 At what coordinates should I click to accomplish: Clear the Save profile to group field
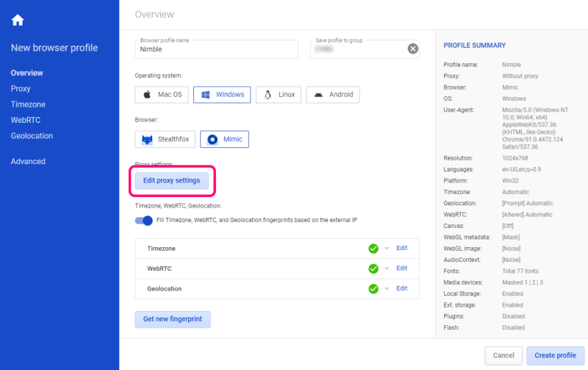(x=413, y=49)
